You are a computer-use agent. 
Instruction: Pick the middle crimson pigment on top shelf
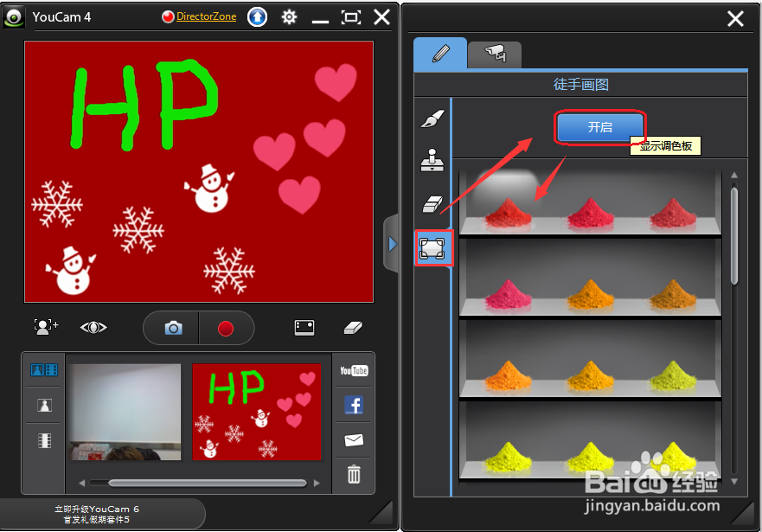pyautogui.click(x=591, y=214)
